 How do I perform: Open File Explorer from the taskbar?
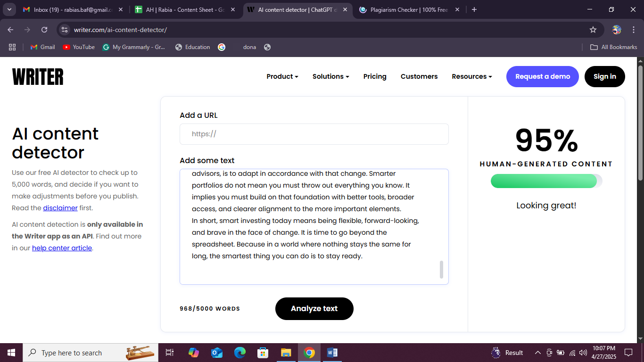286,353
